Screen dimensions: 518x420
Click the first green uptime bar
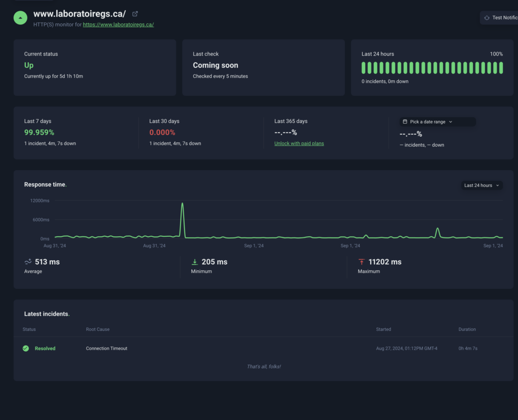[x=364, y=68]
